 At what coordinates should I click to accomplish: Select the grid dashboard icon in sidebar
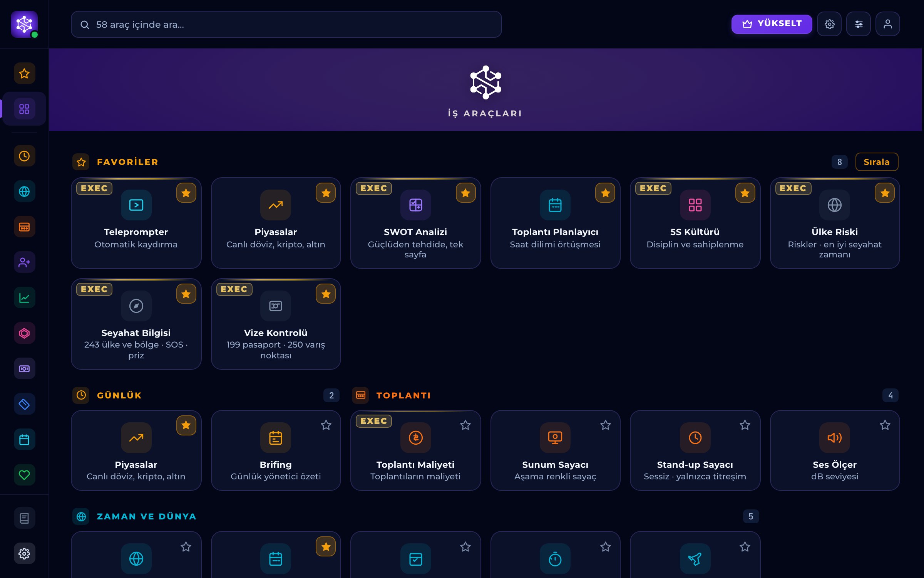[24, 109]
